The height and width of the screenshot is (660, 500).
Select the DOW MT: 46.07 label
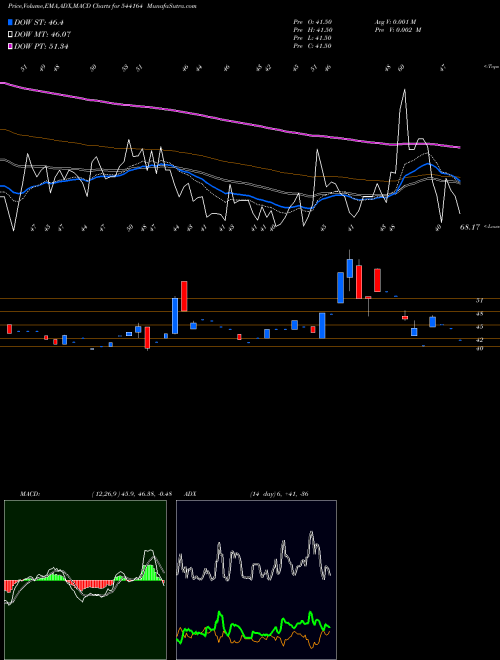(x=42, y=35)
